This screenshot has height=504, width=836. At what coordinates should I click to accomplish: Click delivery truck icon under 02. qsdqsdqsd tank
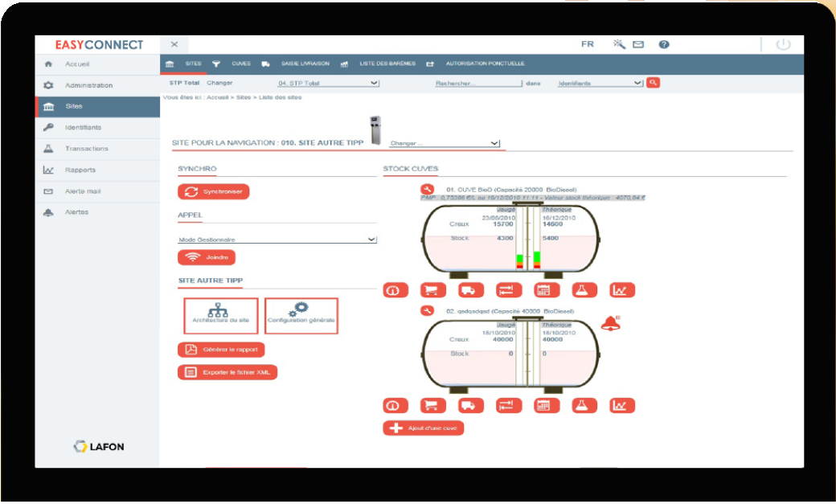pos(471,406)
